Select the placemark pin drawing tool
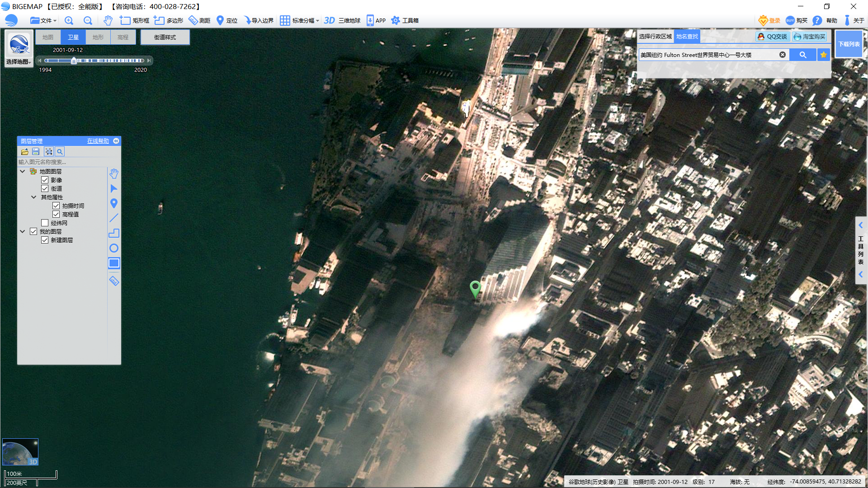Image resolution: width=868 pixels, height=488 pixels. point(114,203)
